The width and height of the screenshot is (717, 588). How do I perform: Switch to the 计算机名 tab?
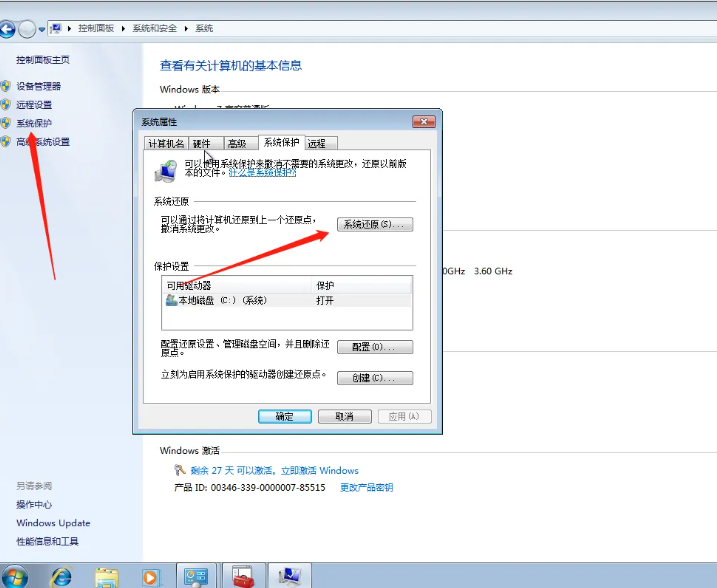click(x=165, y=143)
